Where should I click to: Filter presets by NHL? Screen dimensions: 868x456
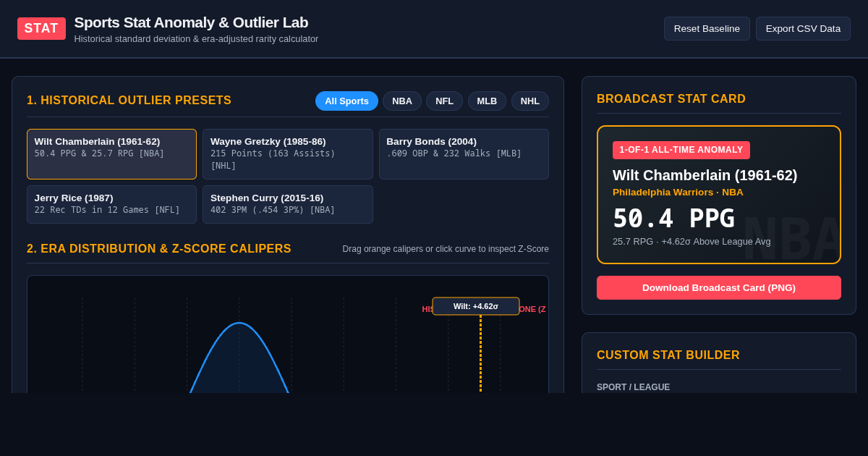[x=530, y=101]
